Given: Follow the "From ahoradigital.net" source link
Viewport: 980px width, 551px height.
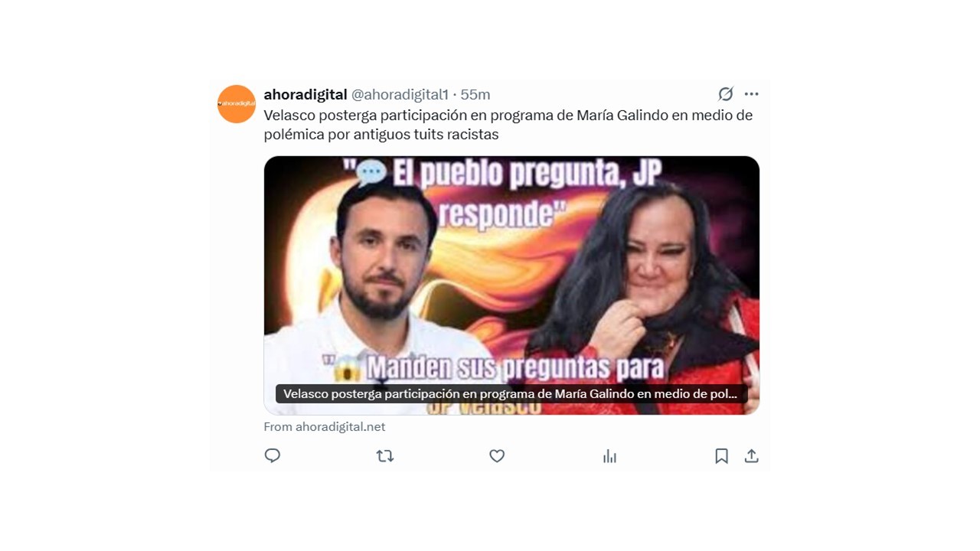Looking at the screenshot, I should coord(325,427).
